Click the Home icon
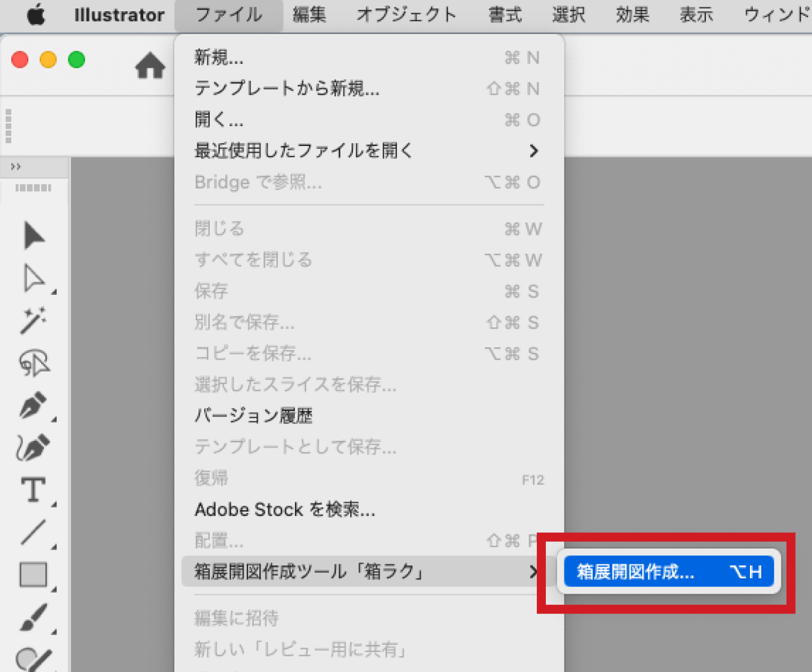812x672 pixels. 150,66
